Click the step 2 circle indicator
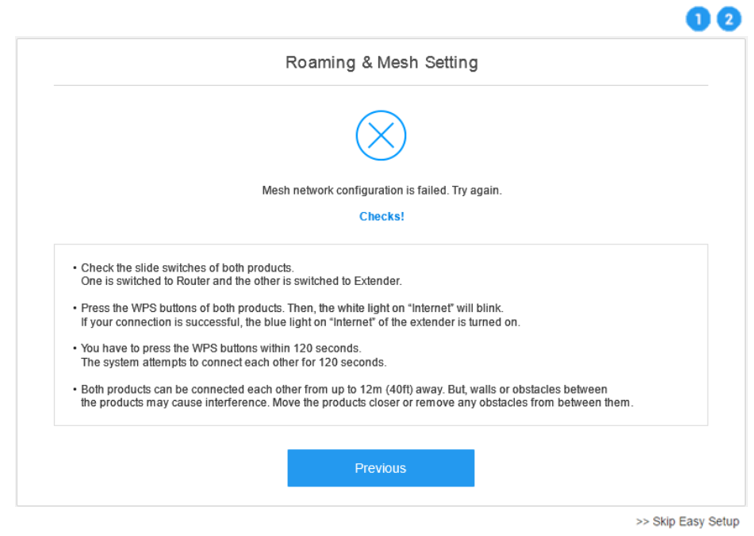 click(729, 19)
